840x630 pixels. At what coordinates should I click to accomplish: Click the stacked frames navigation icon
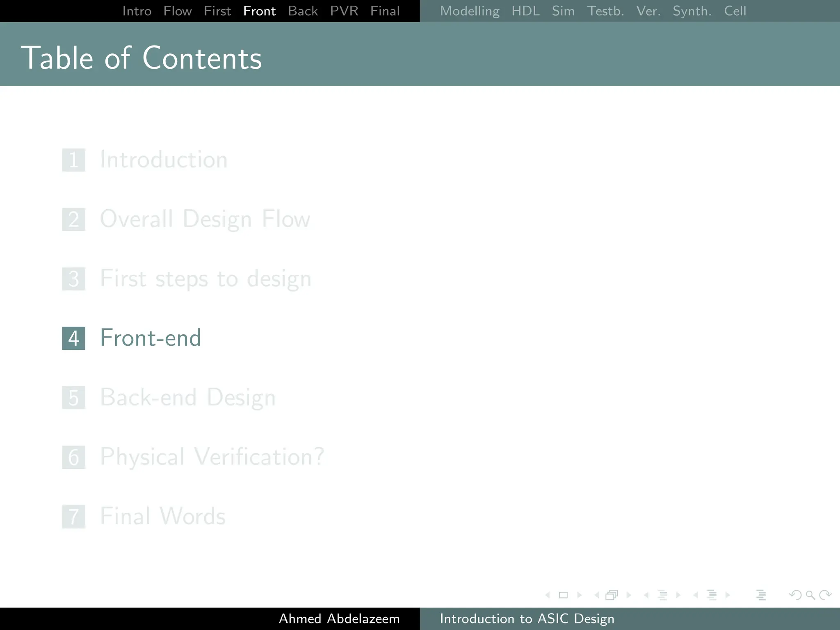pos(612,595)
